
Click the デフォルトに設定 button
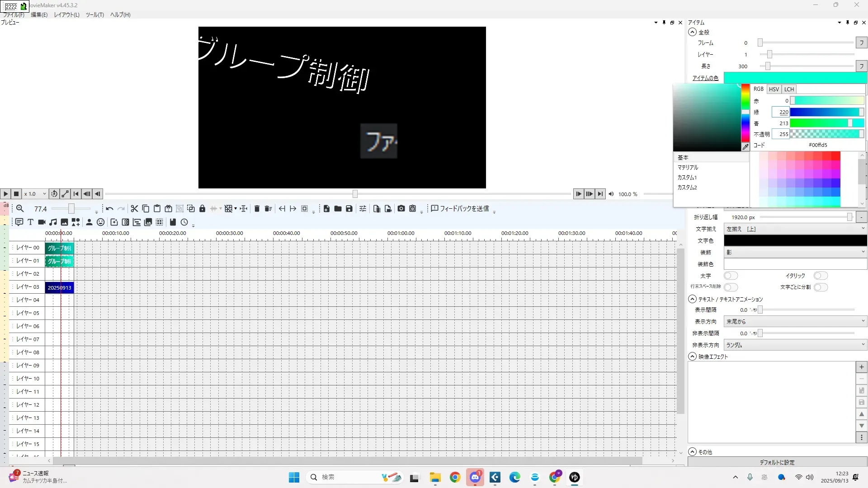[x=777, y=462]
